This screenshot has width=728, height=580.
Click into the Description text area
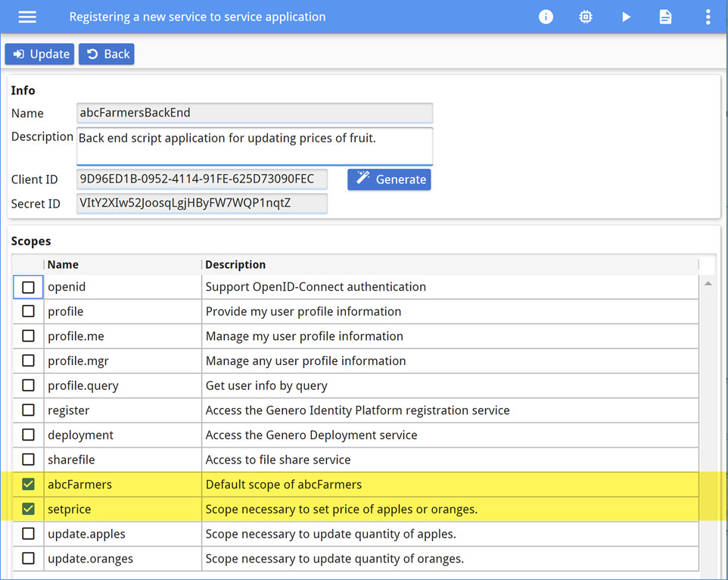coord(254,145)
